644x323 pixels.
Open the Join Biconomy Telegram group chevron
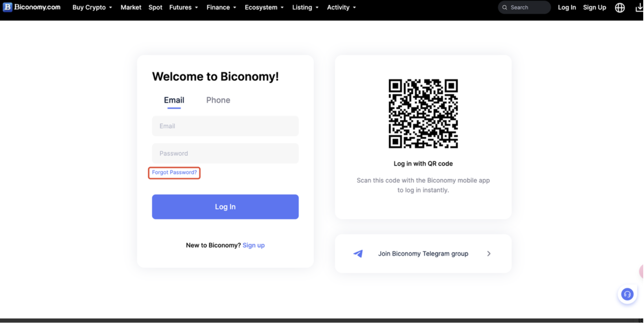489,254
